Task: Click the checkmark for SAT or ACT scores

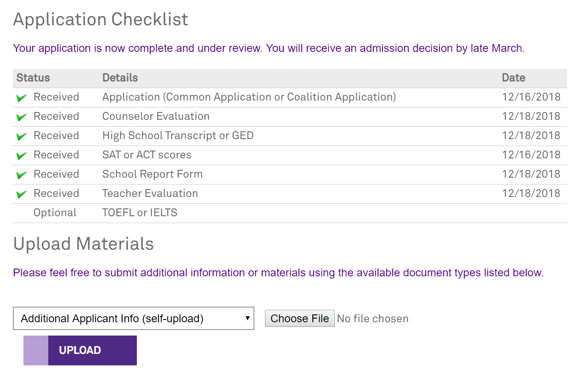Action: point(21,156)
